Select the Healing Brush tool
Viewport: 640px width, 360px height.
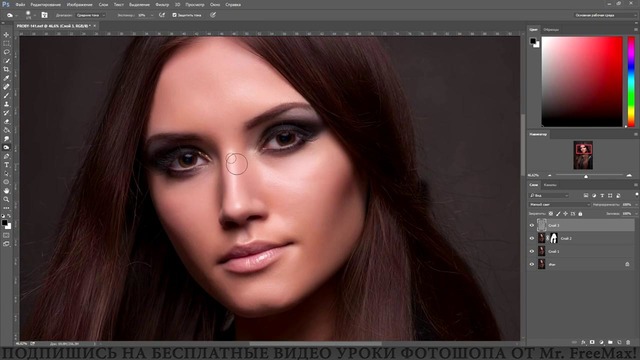click(x=6, y=87)
